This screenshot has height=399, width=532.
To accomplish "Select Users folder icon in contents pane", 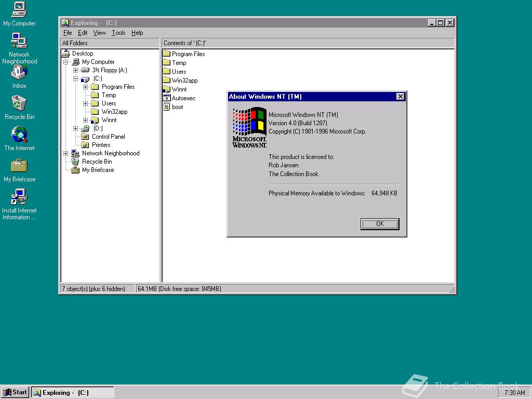I will (166, 71).
